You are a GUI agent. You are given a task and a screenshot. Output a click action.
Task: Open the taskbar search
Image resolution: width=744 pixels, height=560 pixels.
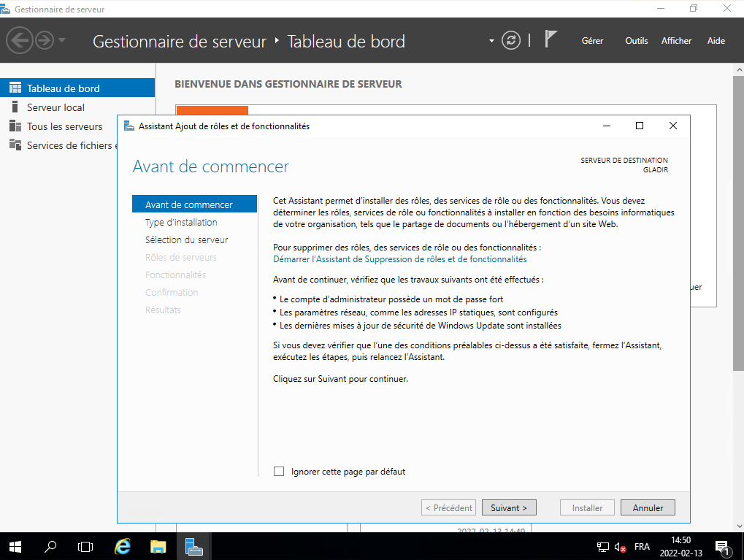50,547
